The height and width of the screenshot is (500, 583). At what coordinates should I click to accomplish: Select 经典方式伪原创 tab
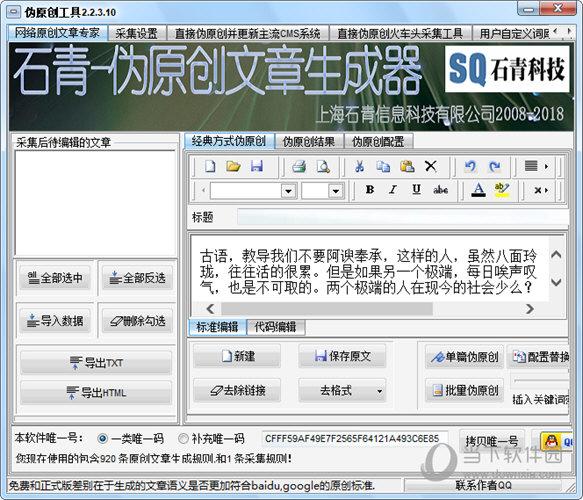[229, 141]
